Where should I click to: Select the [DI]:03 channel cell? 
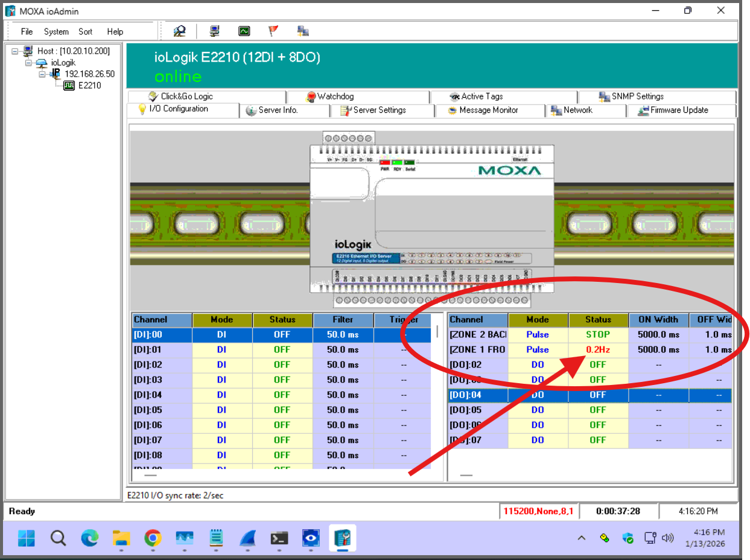point(162,380)
